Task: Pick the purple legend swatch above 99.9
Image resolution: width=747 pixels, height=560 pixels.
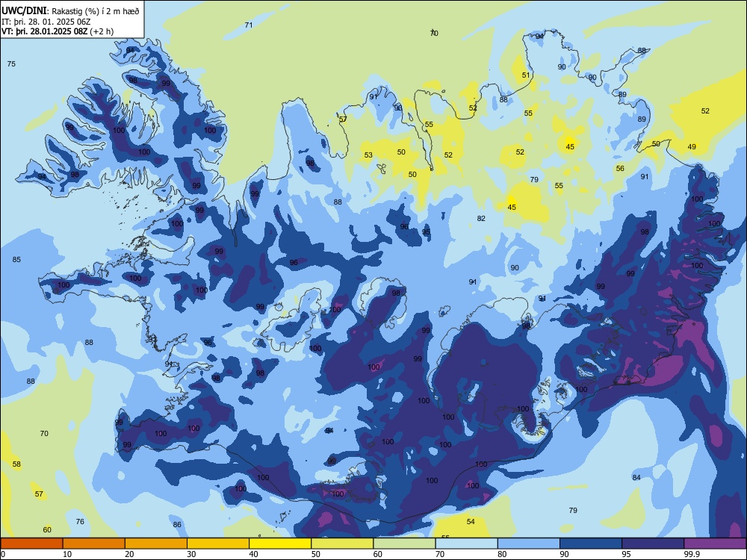Action: (715, 544)
